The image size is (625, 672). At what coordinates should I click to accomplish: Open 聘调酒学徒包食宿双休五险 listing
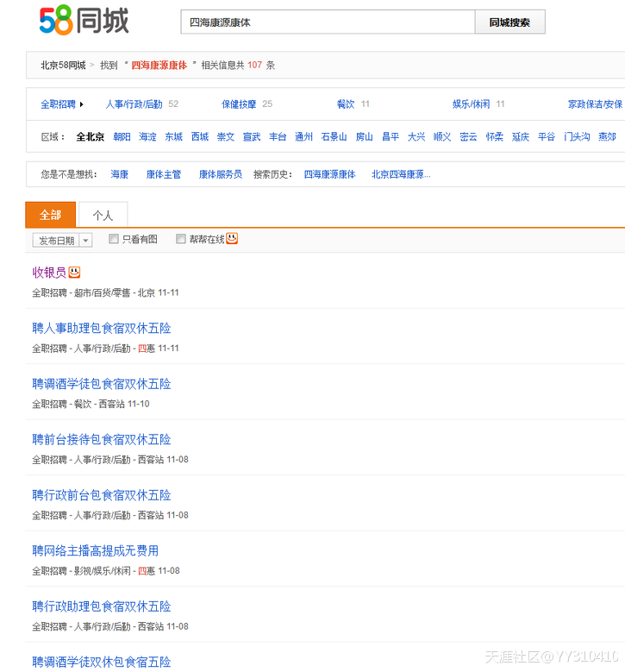(x=102, y=384)
